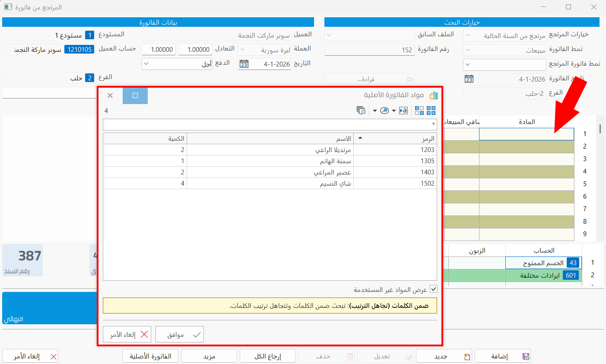Click the blue maximize toggle of the dialog
This screenshot has height=364, width=606.
(x=135, y=95)
